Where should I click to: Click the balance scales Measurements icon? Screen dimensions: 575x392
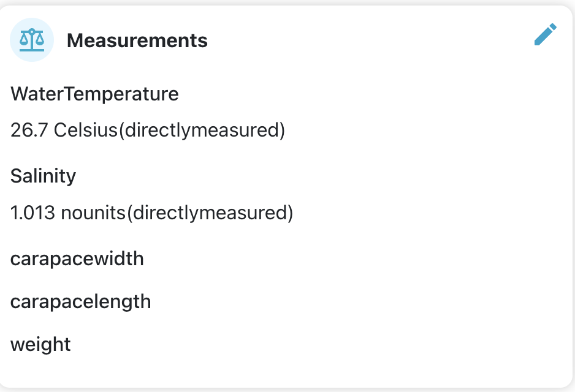pyautogui.click(x=32, y=40)
